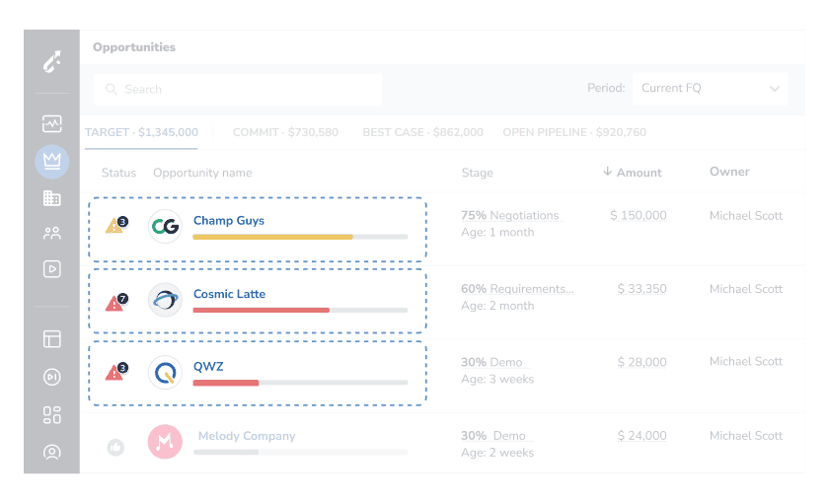Focus the Search input field
Image resolution: width=829 pixels, height=504 pixels.
(238, 89)
